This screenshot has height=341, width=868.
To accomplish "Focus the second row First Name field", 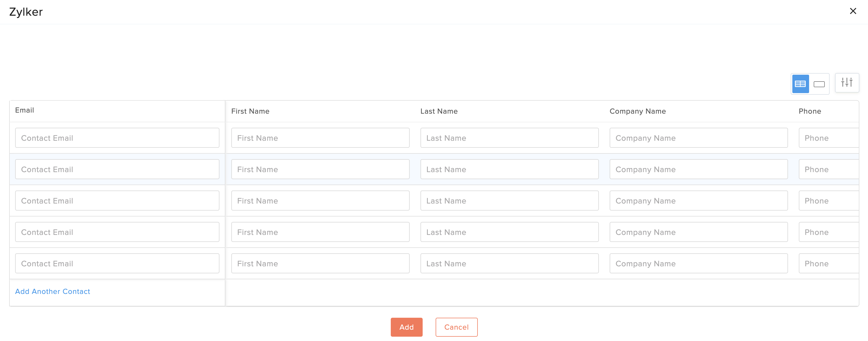I will tap(320, 169).
